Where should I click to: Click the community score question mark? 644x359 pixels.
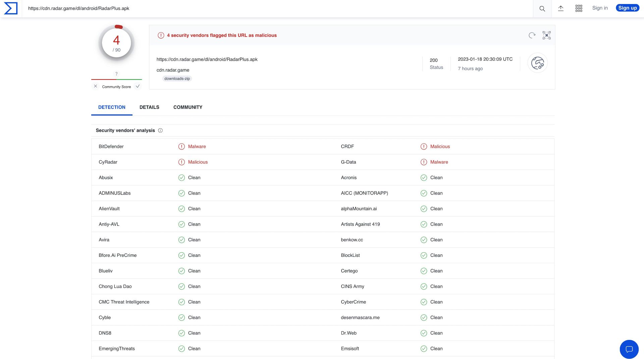[x=116, y=74]
